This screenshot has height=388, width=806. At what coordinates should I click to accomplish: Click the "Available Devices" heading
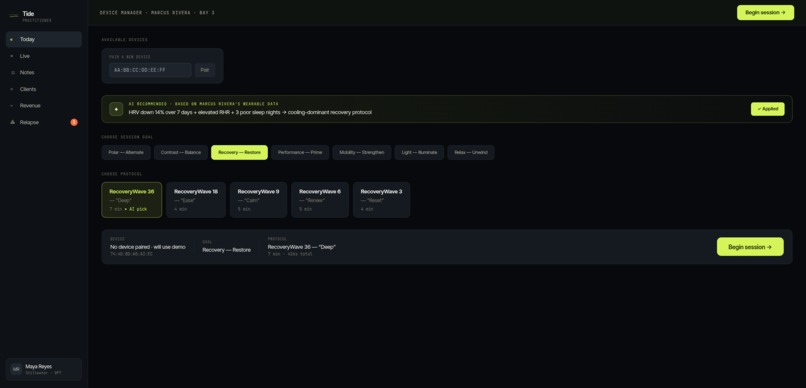coord(125,40)
